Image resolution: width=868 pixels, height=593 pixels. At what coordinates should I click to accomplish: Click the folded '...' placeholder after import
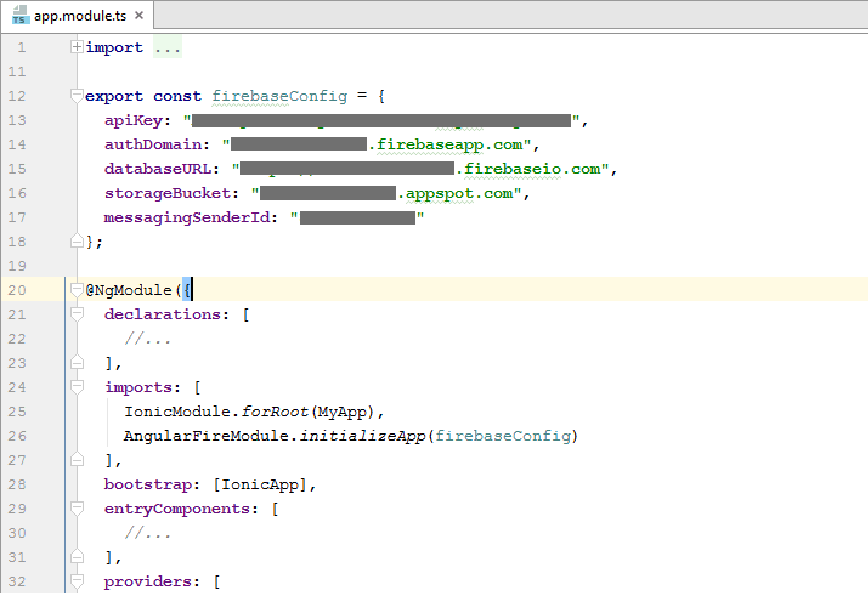coord(167,47)
